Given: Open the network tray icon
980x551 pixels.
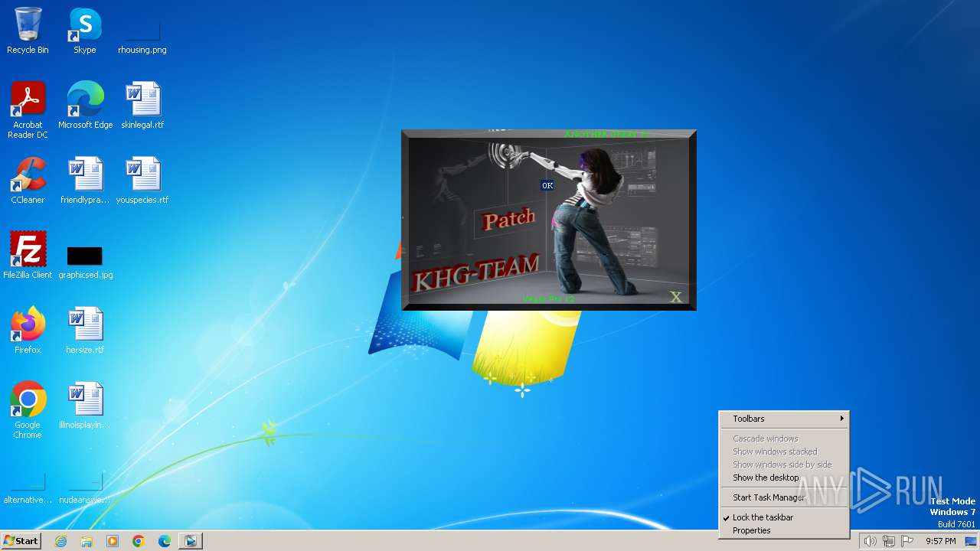Looking at the screenshot, I should pos(889,541).
